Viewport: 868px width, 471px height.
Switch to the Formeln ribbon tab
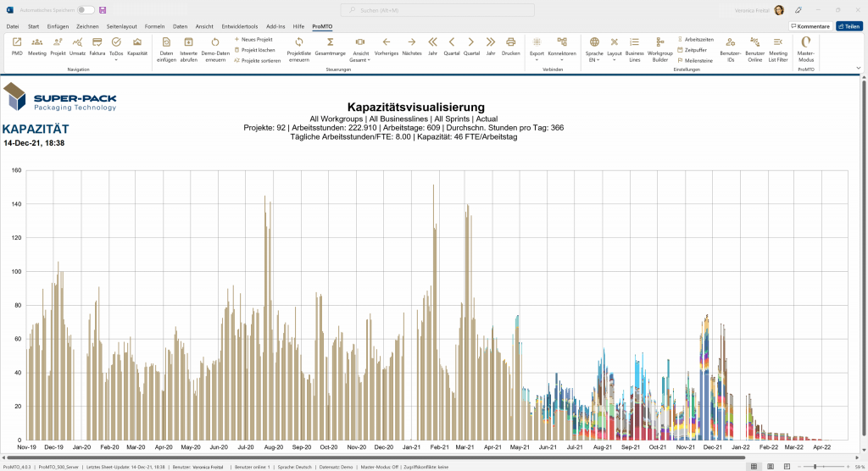154,26
